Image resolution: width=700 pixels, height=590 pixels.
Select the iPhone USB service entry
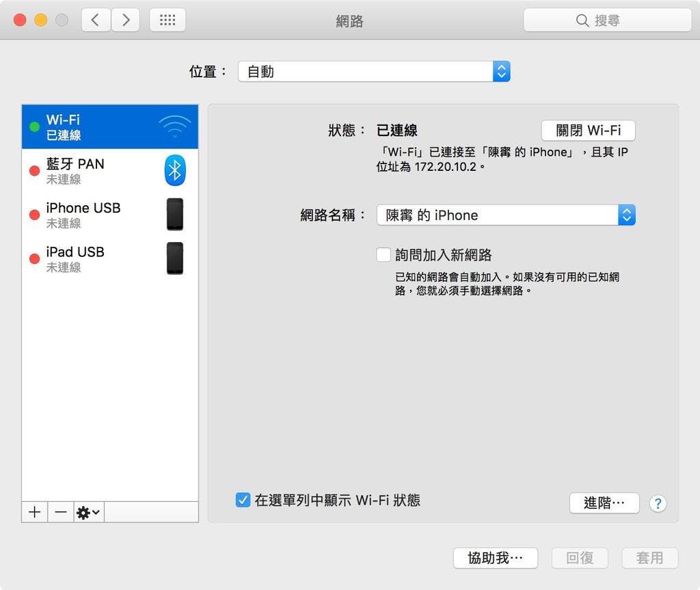pos(96,215)
